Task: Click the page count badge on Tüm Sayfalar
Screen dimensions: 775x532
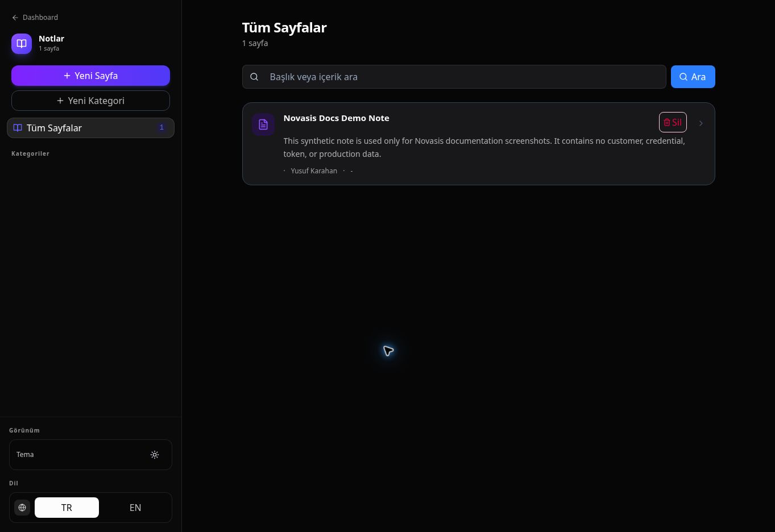Action: 161,128
